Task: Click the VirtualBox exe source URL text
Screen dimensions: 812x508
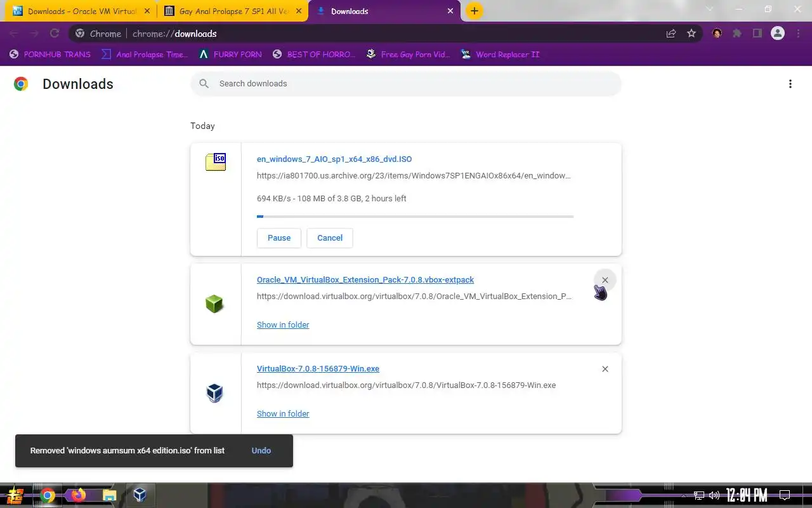Action: (x=406, y=385)
